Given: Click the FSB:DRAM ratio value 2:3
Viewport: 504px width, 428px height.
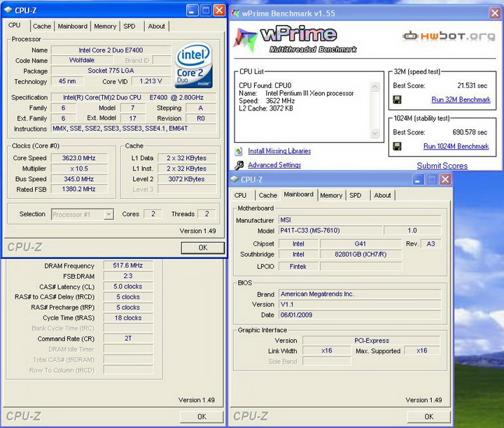Looking at the screenshot, I should 128,276.
